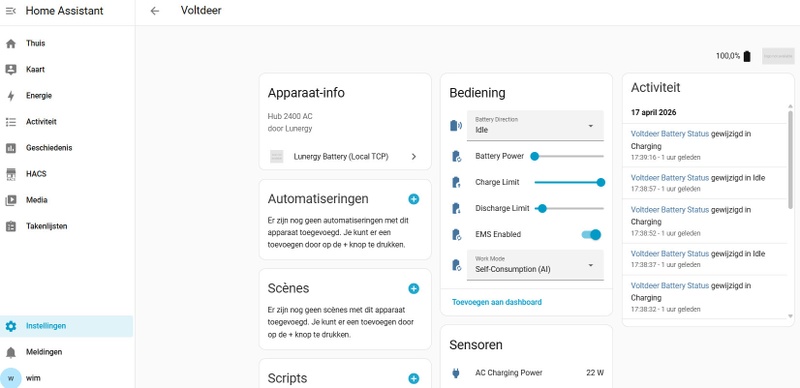The width and height of the screenshot is (800, 388).
Task: Open the Takenlijsten clipboard icon
Action: 11,226
